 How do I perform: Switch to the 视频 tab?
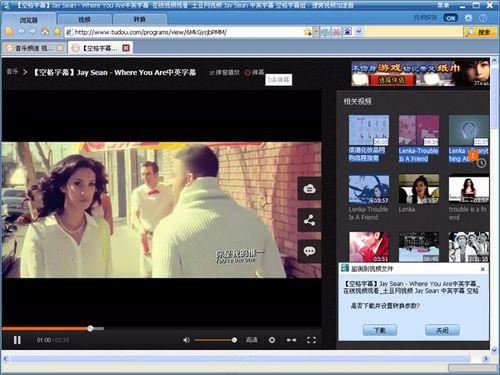84,19
